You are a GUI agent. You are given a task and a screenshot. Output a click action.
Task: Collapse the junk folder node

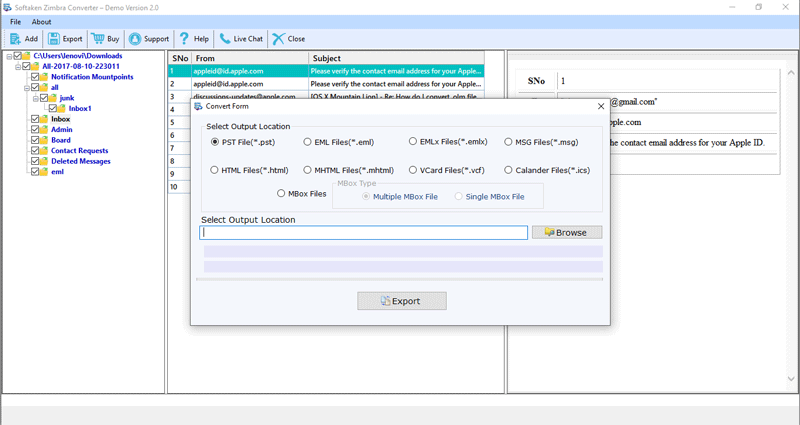[36, 98]
